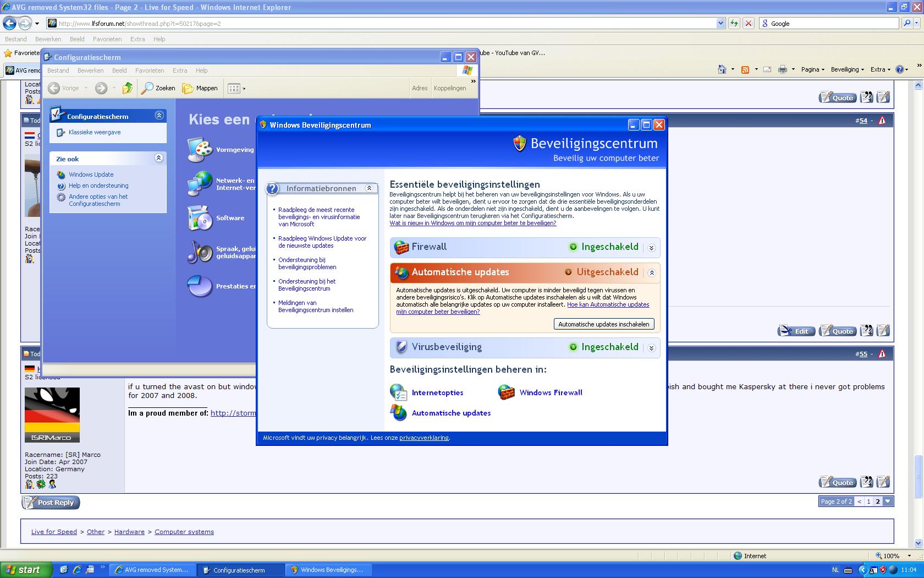Go back using Internet Explorer's Back arrow

[x=9, y=23]
